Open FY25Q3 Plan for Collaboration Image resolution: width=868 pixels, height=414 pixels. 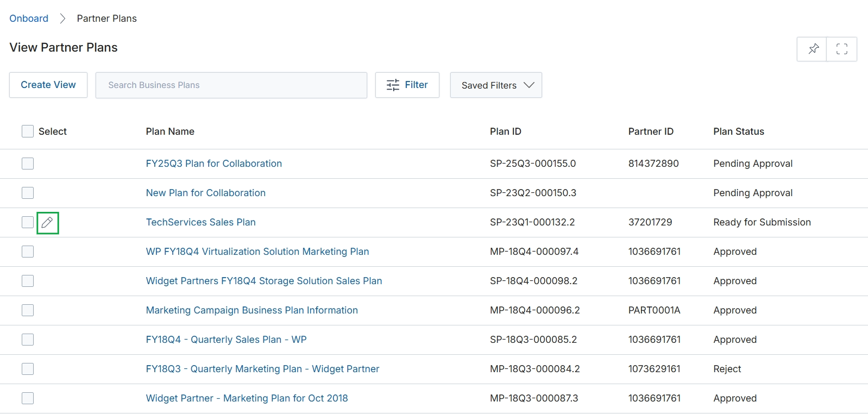point(214,164)
